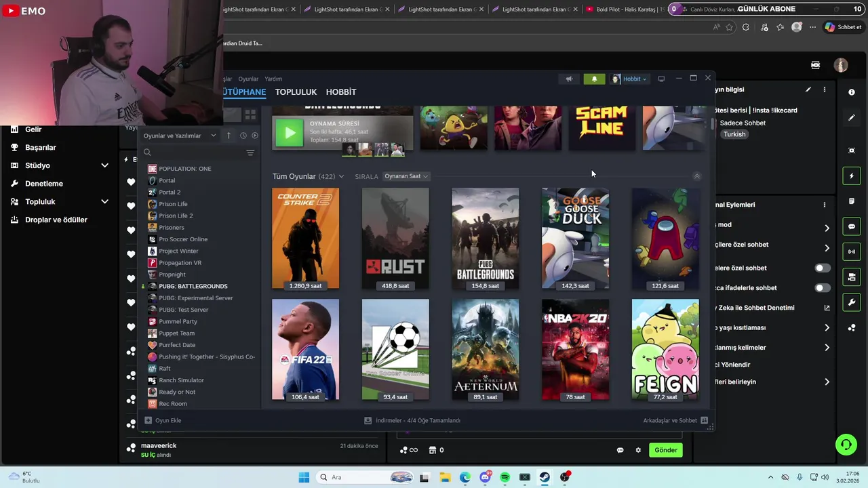The width and height of the screenshot is (868, 488).
Task: Select Counter-Strike 2 game cover
Action: [x=305, y=239]
